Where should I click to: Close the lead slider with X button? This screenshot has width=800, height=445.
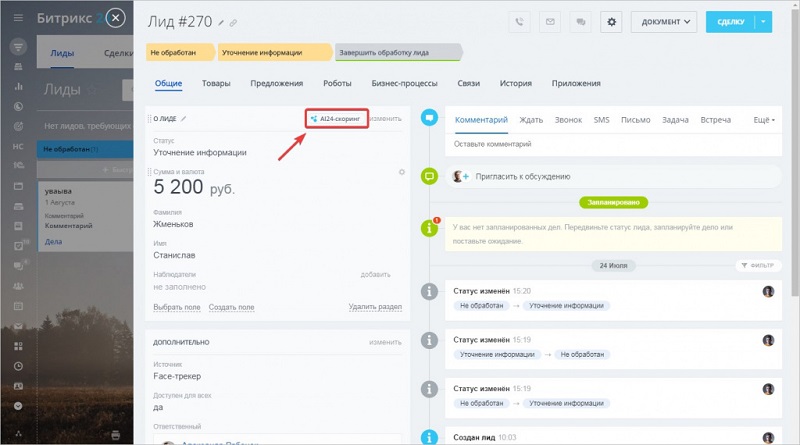tap(116, 18)
